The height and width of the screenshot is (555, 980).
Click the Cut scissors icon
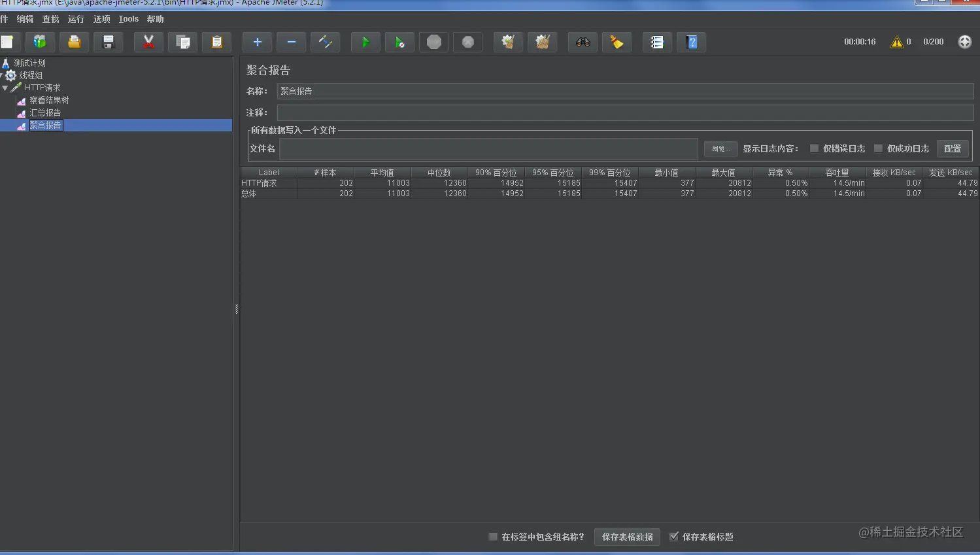point(148,42)
